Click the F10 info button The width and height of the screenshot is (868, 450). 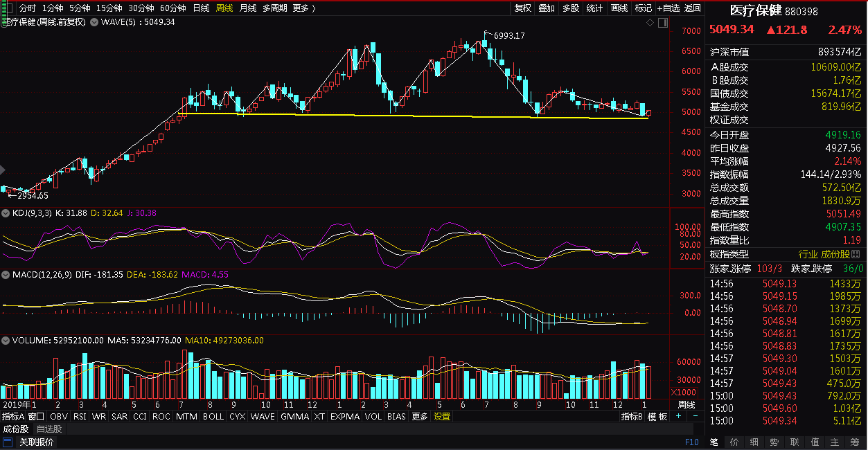(x=691, y=442)
